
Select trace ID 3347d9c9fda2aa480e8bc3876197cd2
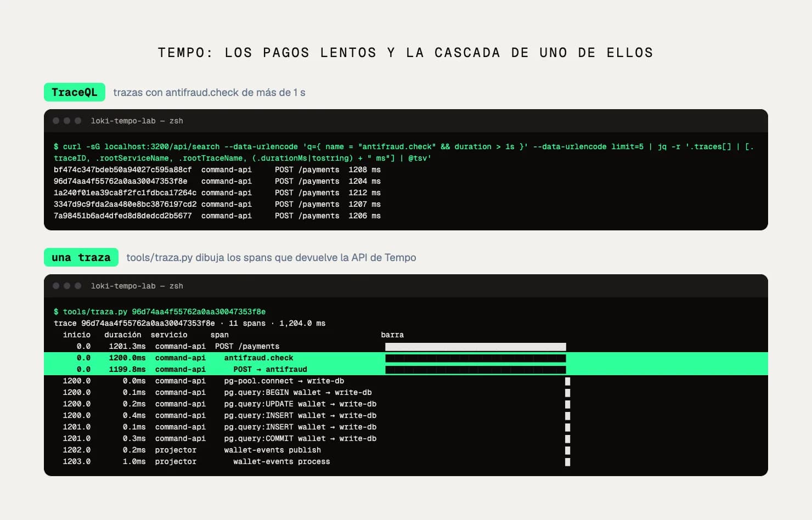tap(125, 205)
